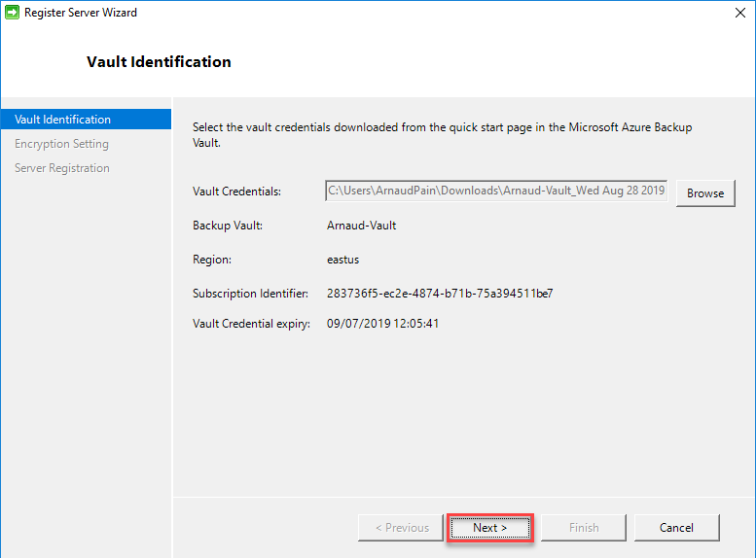Click the Vault Credentials file path field

[496, 192]
